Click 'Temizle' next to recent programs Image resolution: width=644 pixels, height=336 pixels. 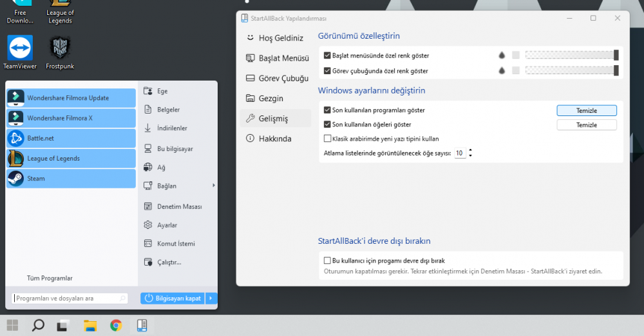[x=586, y=110]
